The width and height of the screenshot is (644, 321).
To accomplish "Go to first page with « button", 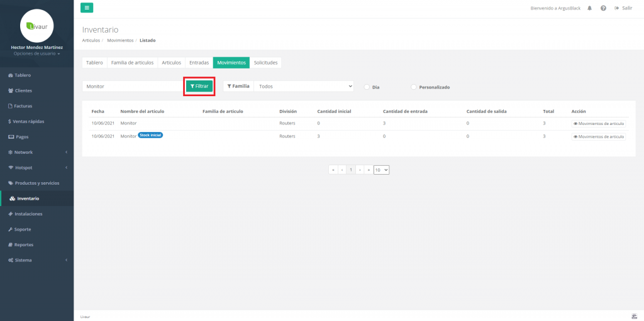I will pyautogui.click(x=333, y=170).
